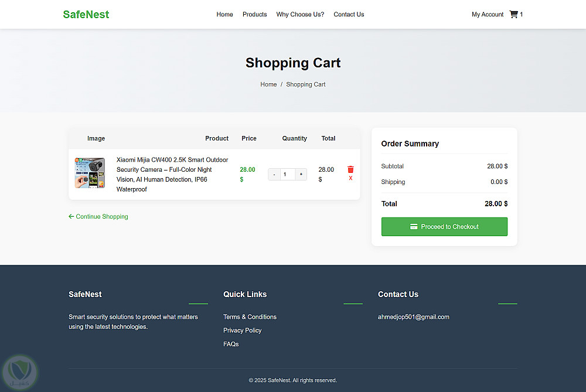Viewport: 586px width, 392px height.
Task: Go to the Products menu
Action: tap(254, 15)
